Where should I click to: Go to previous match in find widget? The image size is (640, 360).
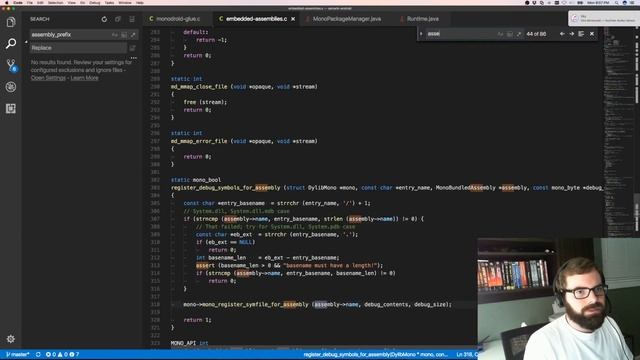click(x=562, y=34)
